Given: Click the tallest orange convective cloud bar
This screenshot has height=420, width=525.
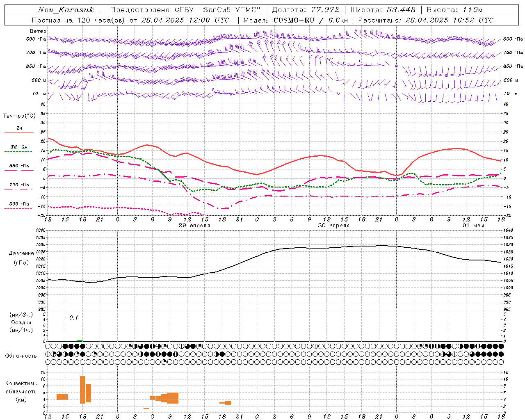Looking at the screenshot, I should (82, 390).
